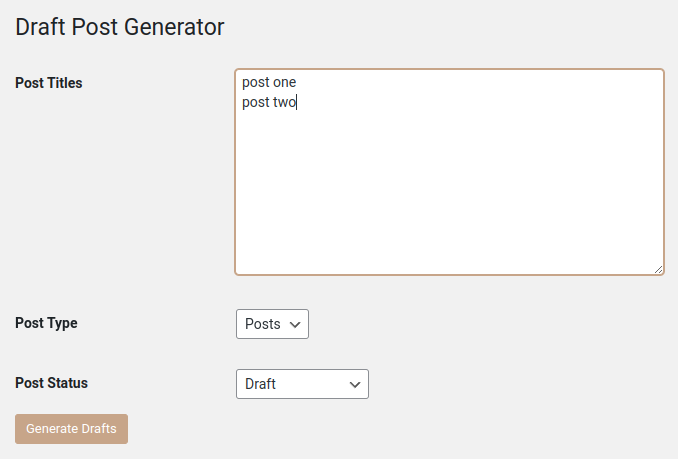Place cursor before "post" on first line

pyautogui.click(x=242, y=82)
